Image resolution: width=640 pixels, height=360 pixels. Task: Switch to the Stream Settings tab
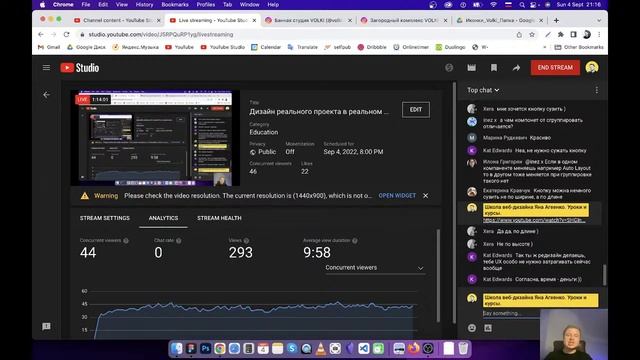pos(104,218)
